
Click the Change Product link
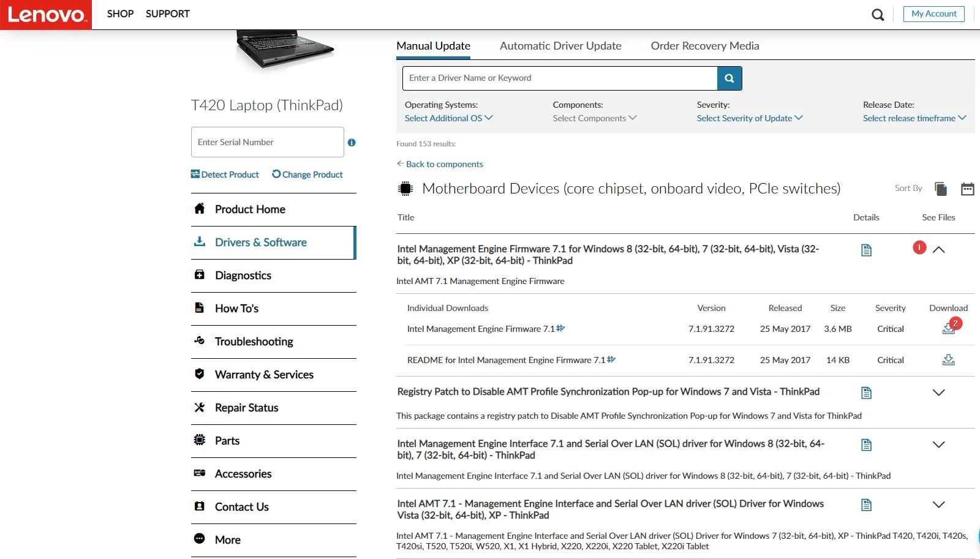click(x=307, y=174)
